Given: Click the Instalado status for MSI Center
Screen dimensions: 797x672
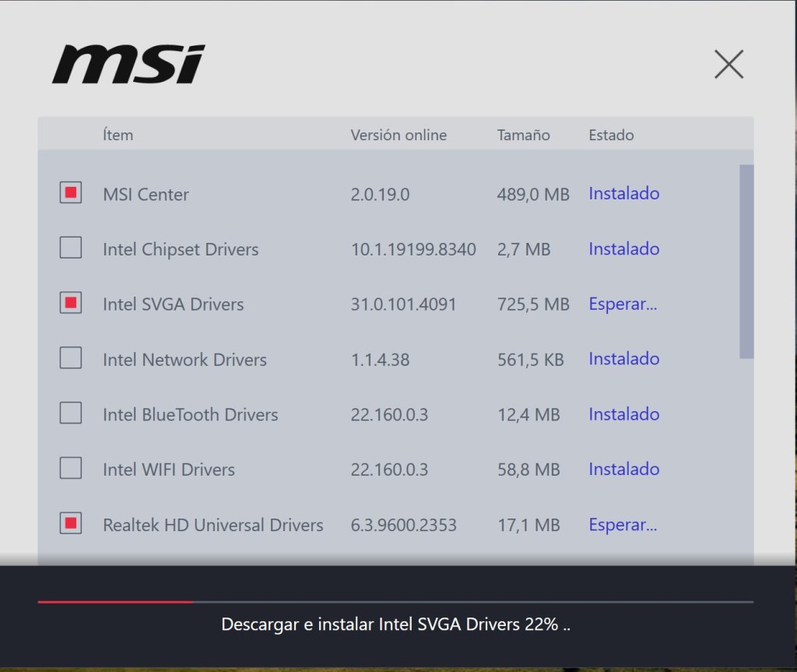Looking at the screenshot, I should tap(624, 193).
